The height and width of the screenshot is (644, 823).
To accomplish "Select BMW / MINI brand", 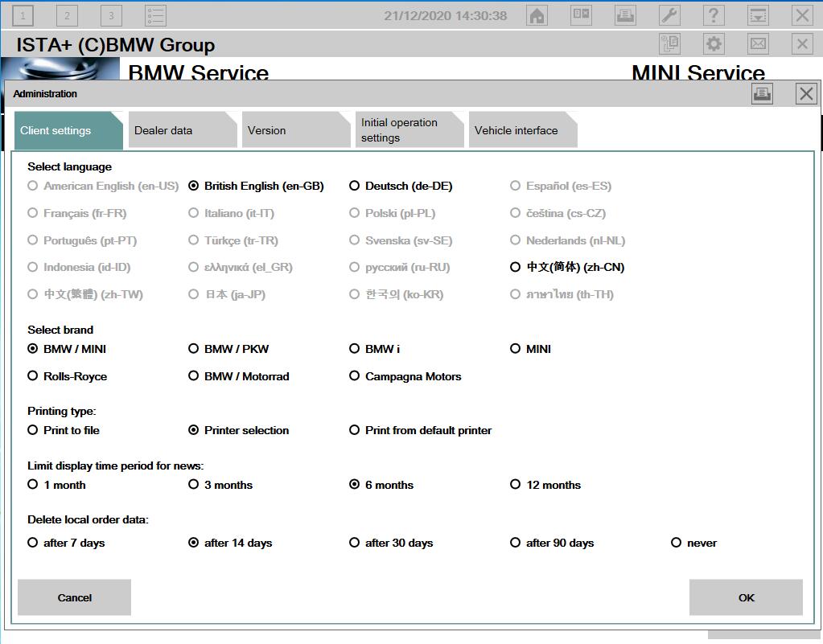I will click(68, 349).
